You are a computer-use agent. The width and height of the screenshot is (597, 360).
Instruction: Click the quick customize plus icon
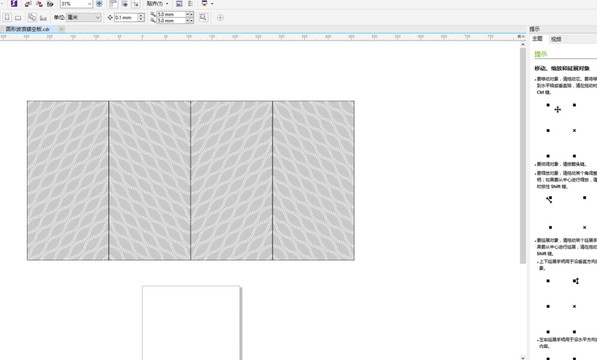pyautogui.click(x=220, y=18)
